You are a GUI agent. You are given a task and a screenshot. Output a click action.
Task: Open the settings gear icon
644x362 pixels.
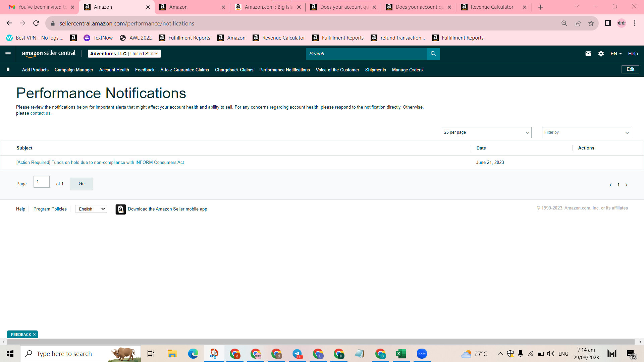(x=601, y=54)
